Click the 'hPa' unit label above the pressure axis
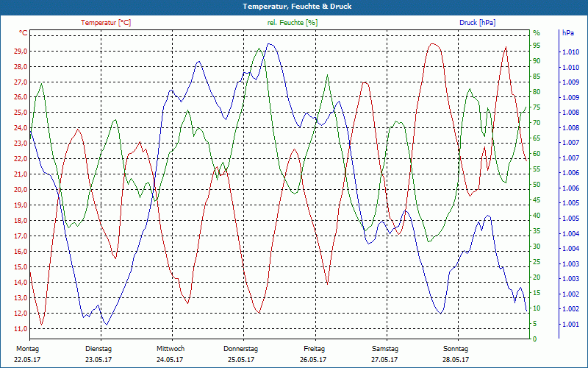 [567, 33]
